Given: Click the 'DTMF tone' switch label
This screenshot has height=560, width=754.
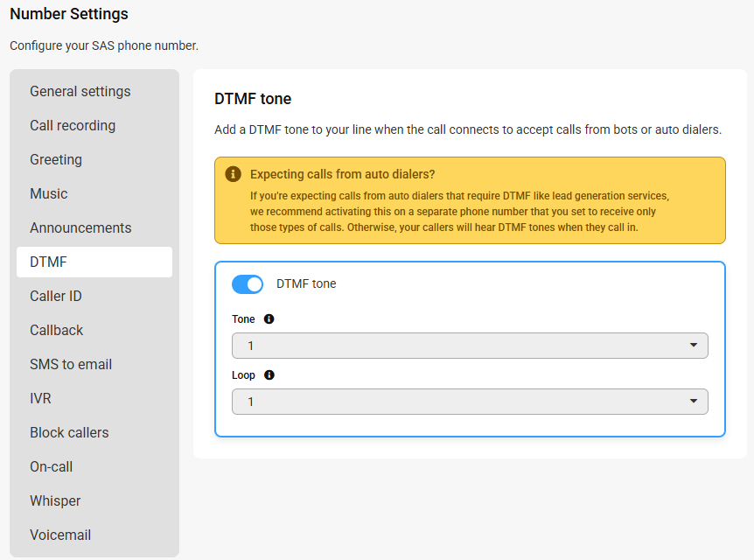Looking at the screenshot, I should tap(306, 283).
